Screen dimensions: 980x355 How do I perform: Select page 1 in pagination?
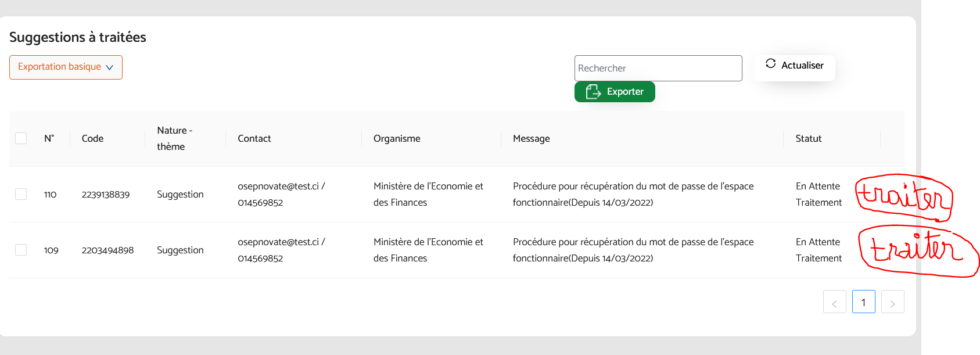[863, 302]
